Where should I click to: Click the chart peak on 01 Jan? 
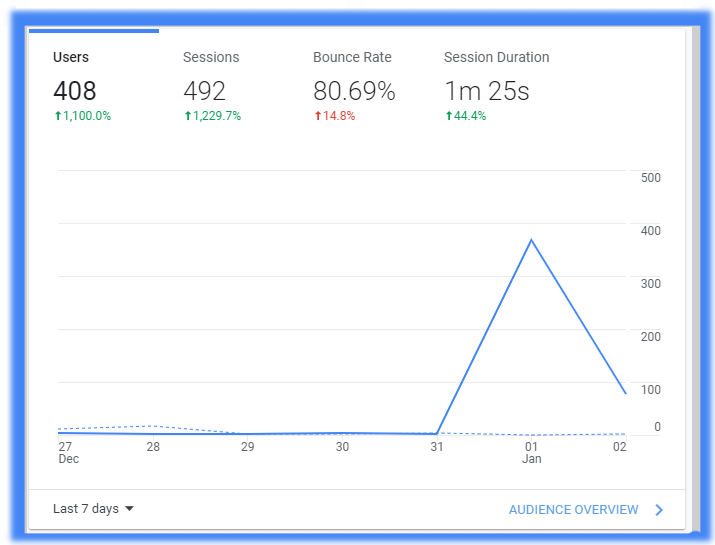coord(531,239)
